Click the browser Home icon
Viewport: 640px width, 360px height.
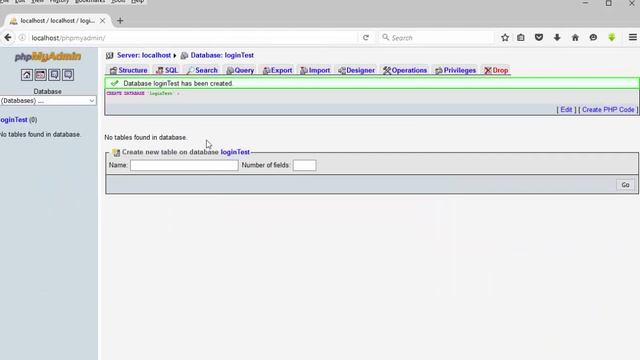(x=575, y=38)
